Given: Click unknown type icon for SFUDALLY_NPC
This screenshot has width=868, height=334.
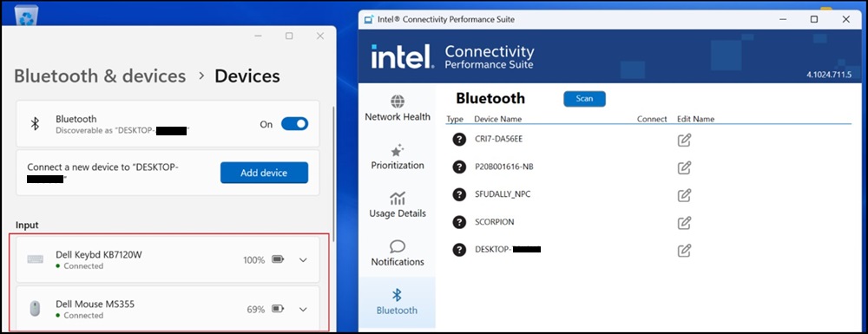Looking at the screenshot, I should (x=459, y=194).
